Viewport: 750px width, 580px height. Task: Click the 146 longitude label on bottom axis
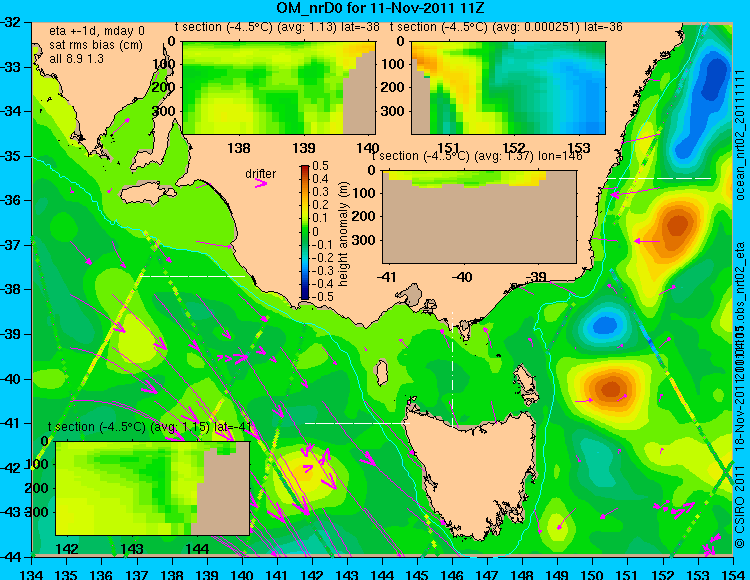(x=452, y=573)
